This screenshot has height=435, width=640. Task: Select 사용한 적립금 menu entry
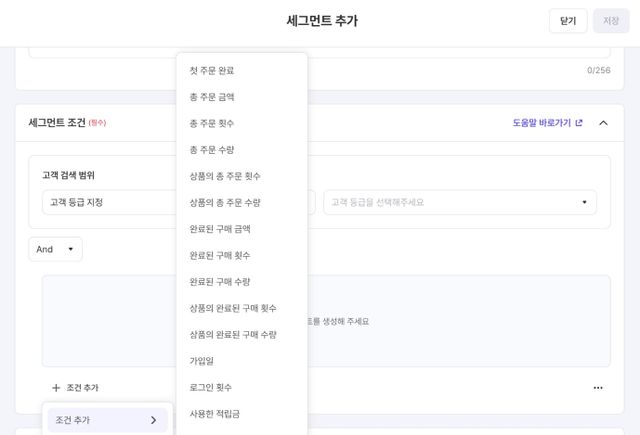[x=214, y=413]
